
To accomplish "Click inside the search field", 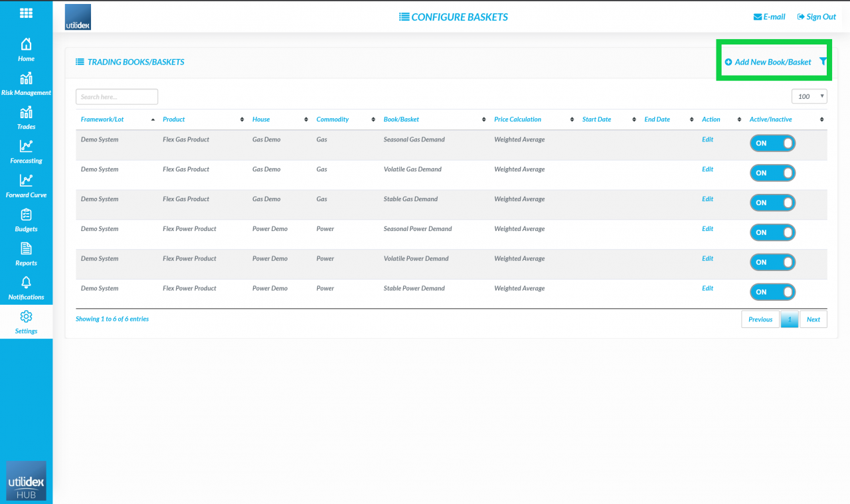I will [116, 96].
